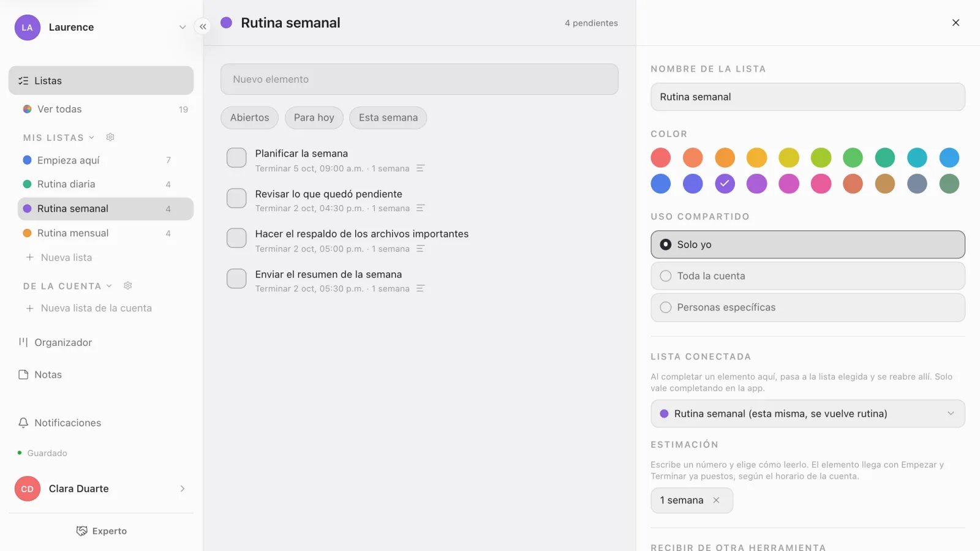Screen dimensions: 980x551
Task: Click due date Terminar 5 oct, 09:00 a.m.
Action: 309,168
